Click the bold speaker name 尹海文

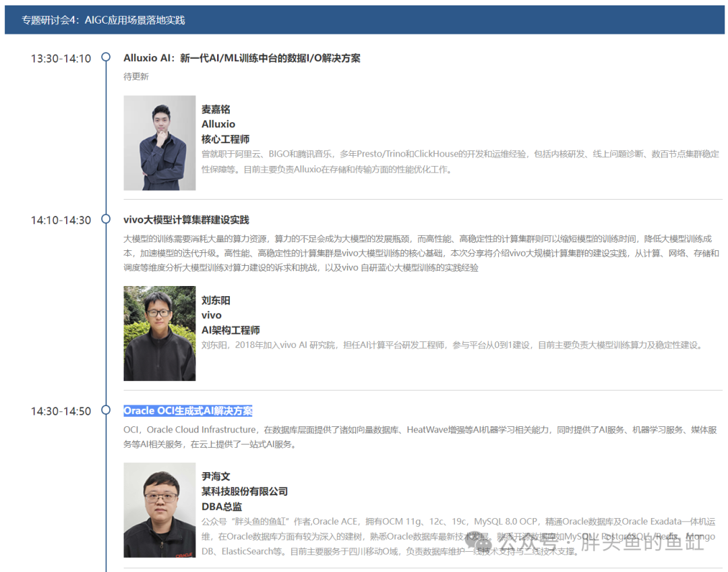(x=216, y=476)
